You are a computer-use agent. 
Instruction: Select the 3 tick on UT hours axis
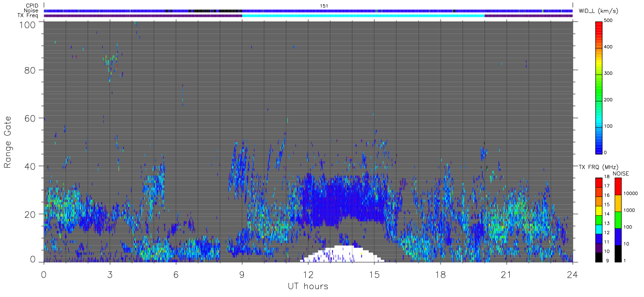coord(110,274)
